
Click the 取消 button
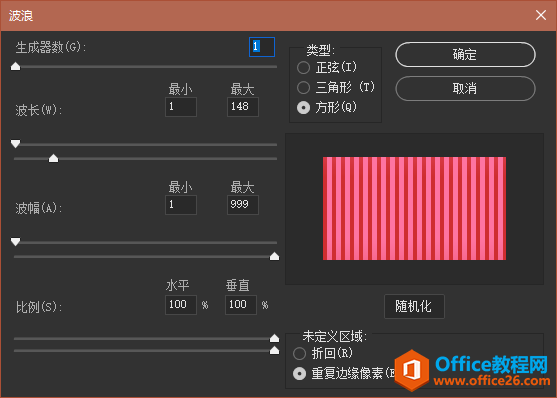tap(465, 88)
